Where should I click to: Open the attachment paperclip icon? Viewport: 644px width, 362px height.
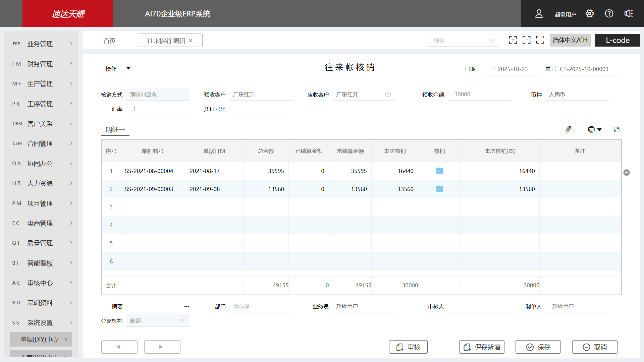pyautogui.click(x=568, y=129)
